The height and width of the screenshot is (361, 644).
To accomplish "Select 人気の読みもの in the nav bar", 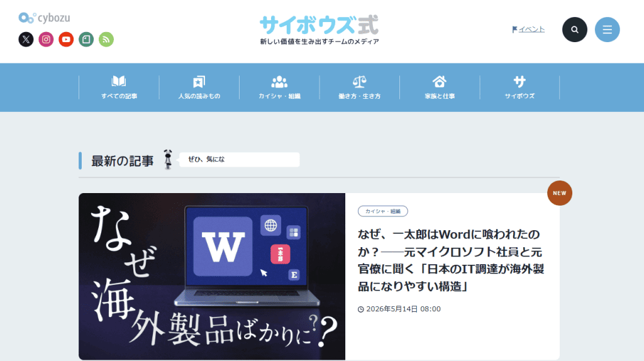I will coord(199,87).
